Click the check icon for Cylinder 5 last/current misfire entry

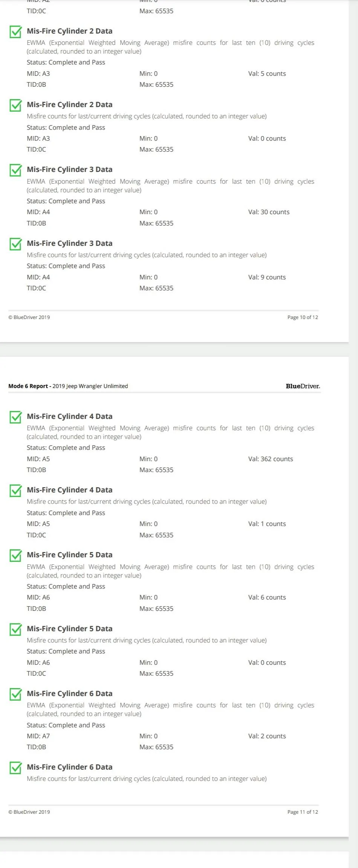15,629
